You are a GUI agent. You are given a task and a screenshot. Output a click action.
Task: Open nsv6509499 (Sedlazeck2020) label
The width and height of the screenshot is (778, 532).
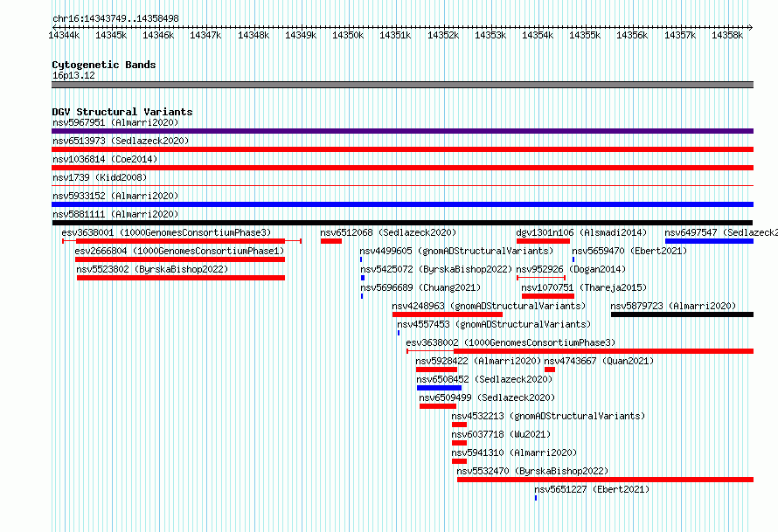(487, 397)
